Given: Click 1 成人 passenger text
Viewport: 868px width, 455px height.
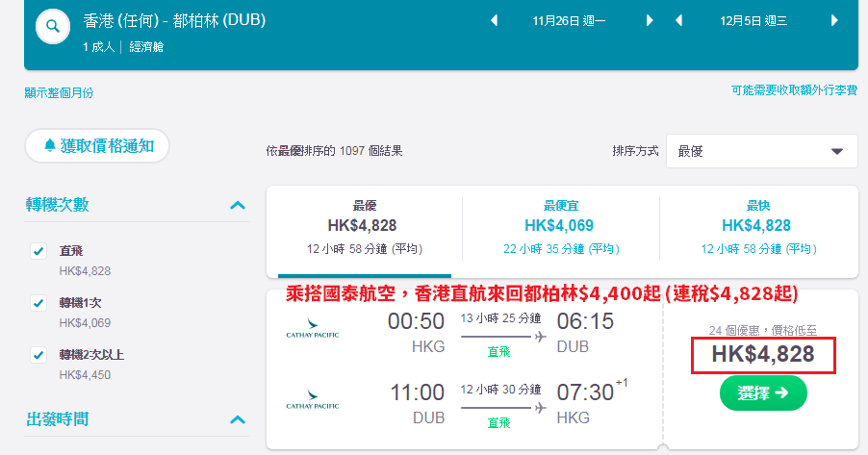Looking at the screenshot, I should click(98, 47).
